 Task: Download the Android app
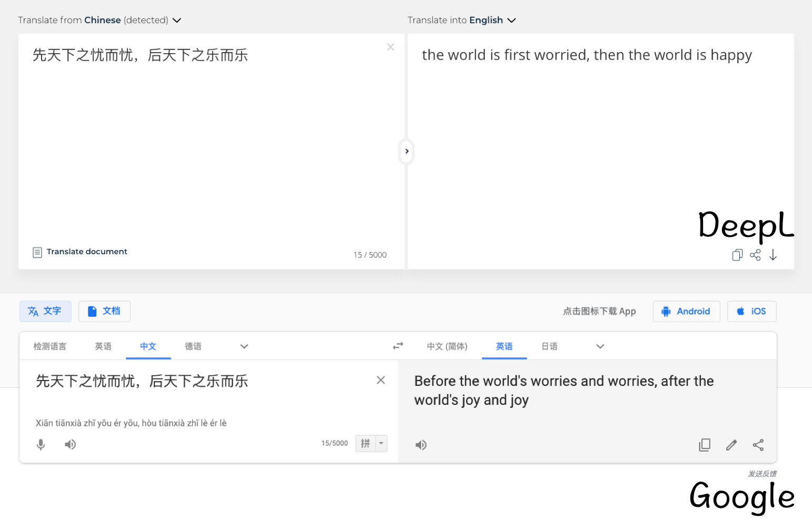686,311
